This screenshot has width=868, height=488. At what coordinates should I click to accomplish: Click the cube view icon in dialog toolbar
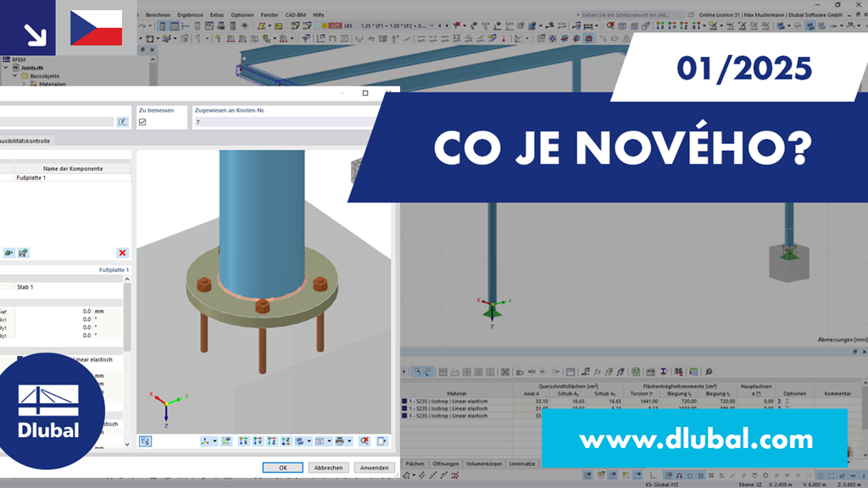point(320,441)
